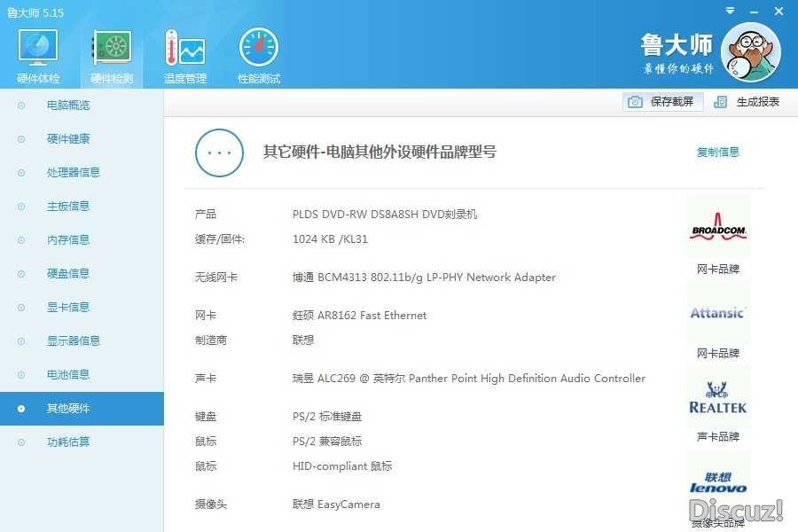This screenshot has height=532, width=798.
Task: Click the 博通 BCM4313 wireless adapter text
Action: pos(424,278)
